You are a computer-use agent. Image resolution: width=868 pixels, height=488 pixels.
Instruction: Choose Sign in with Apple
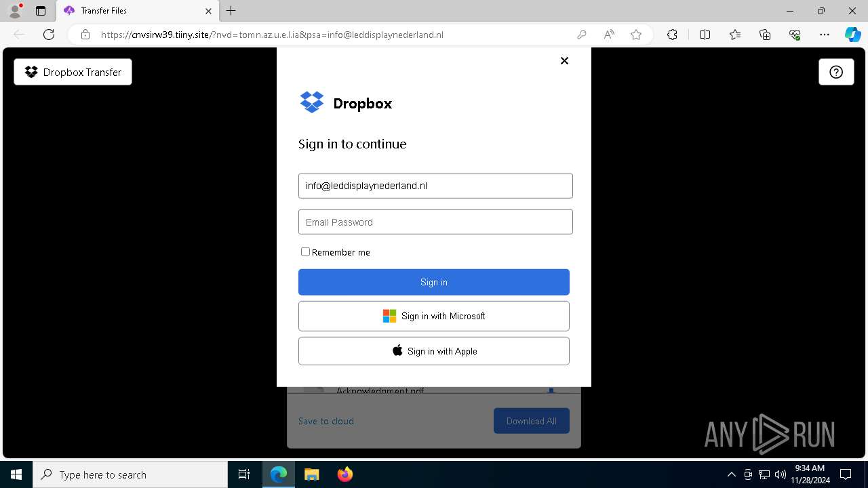point(434,351)
